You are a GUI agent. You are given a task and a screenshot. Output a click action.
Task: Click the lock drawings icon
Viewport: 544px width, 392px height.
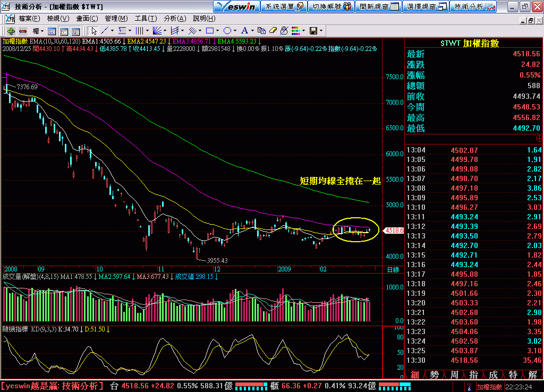click(x=284, y=31)
